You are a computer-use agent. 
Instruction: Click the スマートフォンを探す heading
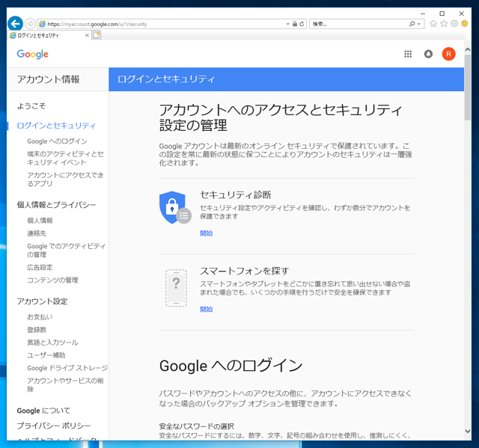[x=245, y=271]
